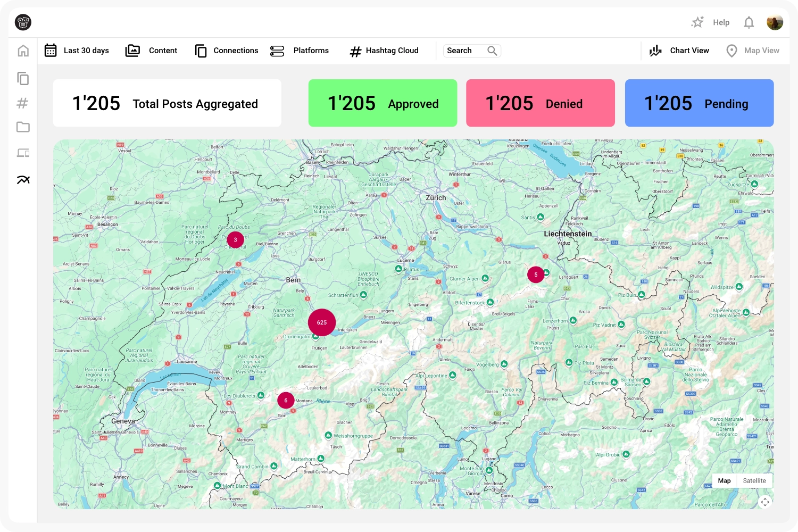Click the favorites star icon
Image resolution: width=798 pixels, height=532 pixels.
[697, 22]
